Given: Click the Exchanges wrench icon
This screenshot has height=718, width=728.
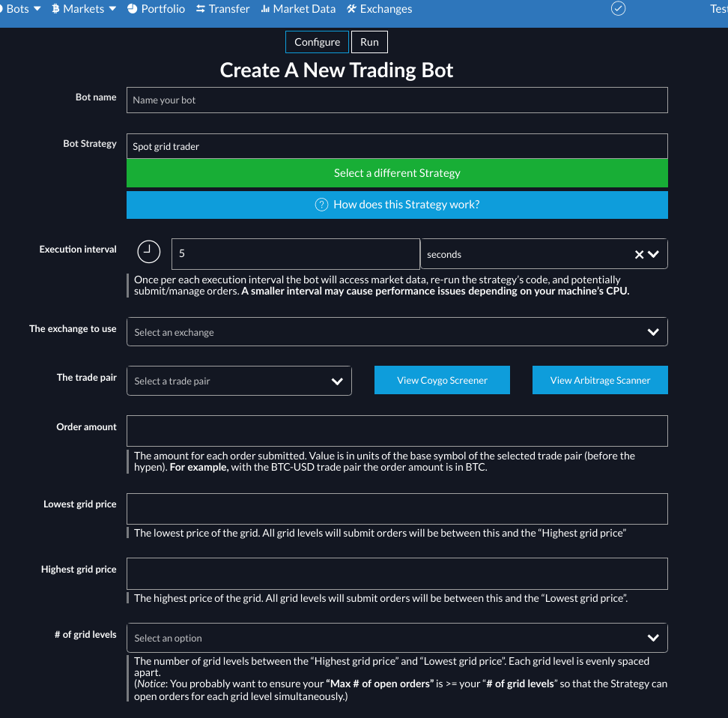Looking at the screenshot, I should (350, 9).
